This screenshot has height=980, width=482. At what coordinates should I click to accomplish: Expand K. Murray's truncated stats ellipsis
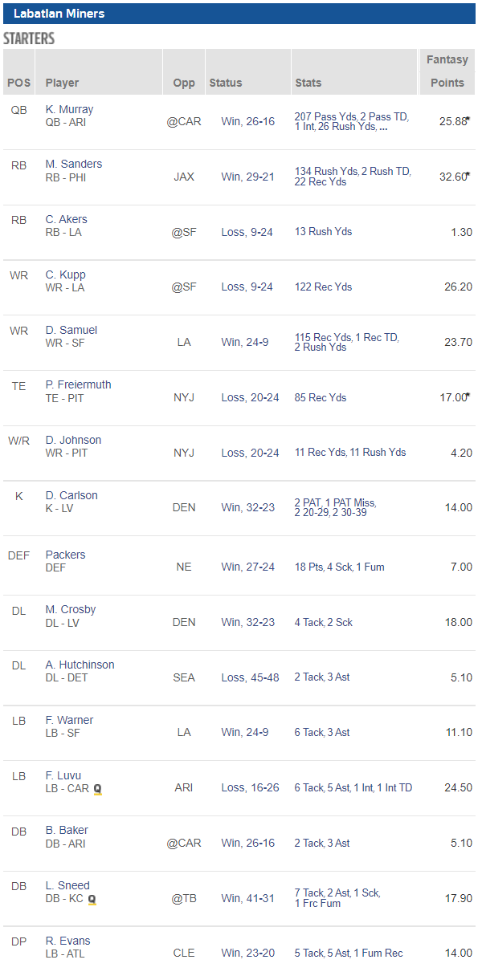pyautogui.click(x=383, y=127)
